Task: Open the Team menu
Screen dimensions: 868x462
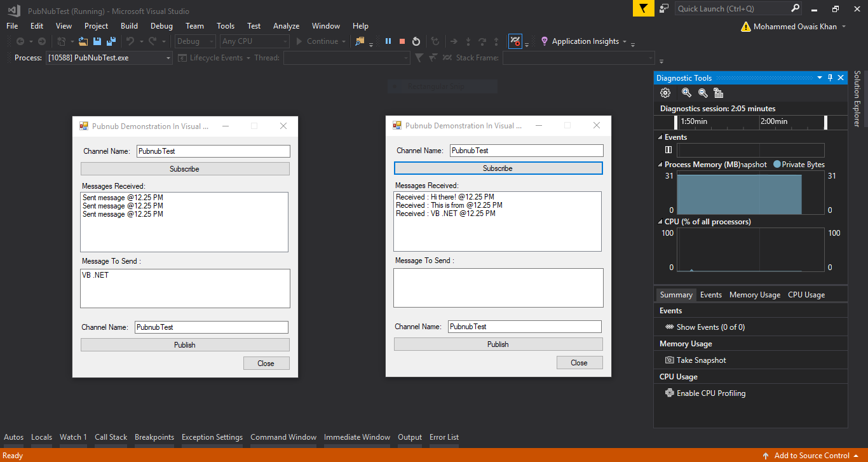Action: click(194, 26)
